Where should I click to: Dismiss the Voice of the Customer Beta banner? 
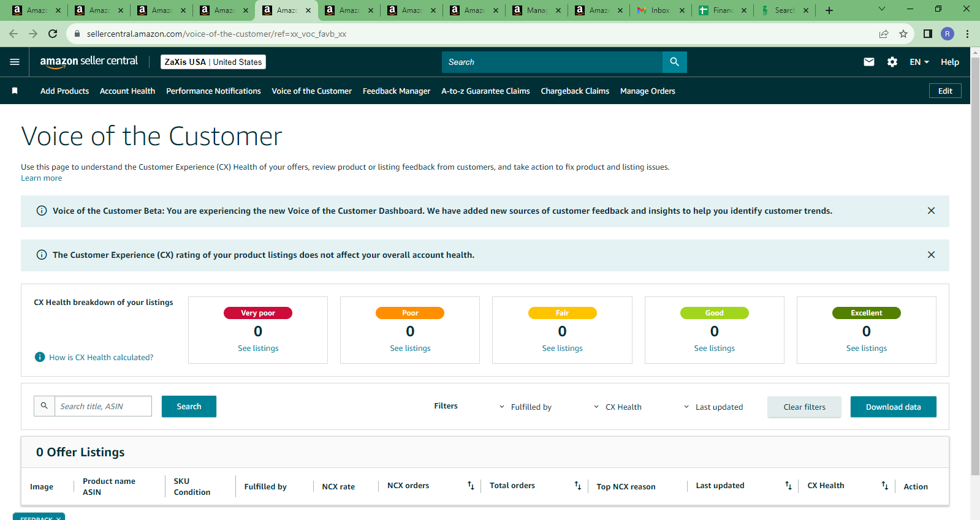[931, 211]
